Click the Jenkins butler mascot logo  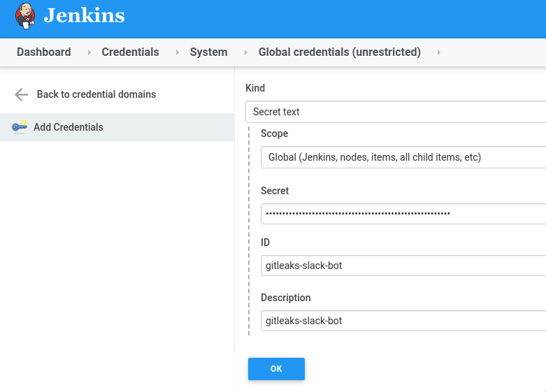(25, 16)
